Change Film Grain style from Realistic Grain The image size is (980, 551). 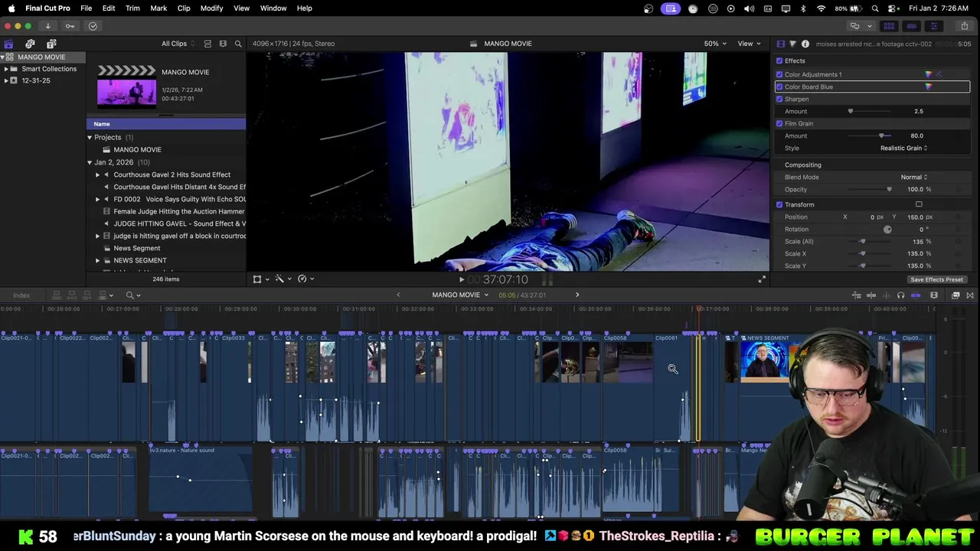903,148
